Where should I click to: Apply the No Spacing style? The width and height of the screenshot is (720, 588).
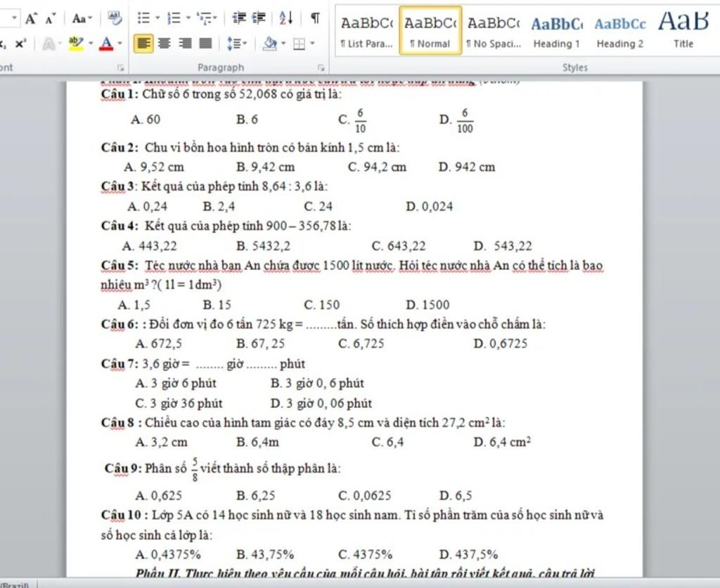coord(494,32)
